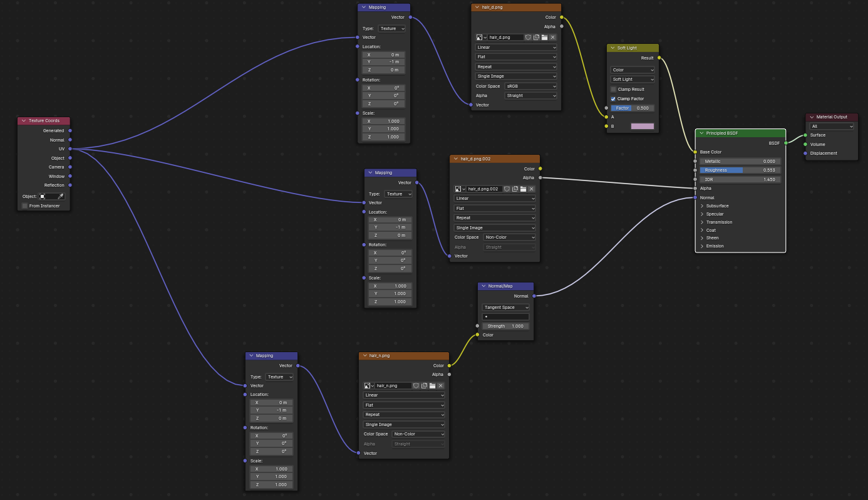Image resolution: width=868 pixels, height=500 pixels.
Task: Collapse the hair_n.png node header arrow
Action: tap(364, 355)
